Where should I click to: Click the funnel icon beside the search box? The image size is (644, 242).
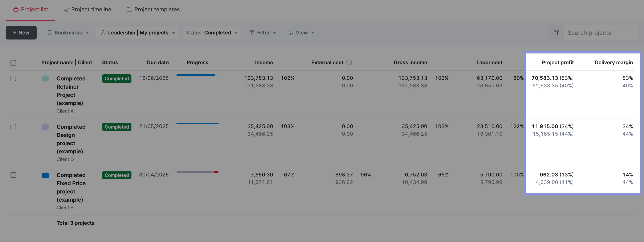pyautogui.click(x=557, y=33)
